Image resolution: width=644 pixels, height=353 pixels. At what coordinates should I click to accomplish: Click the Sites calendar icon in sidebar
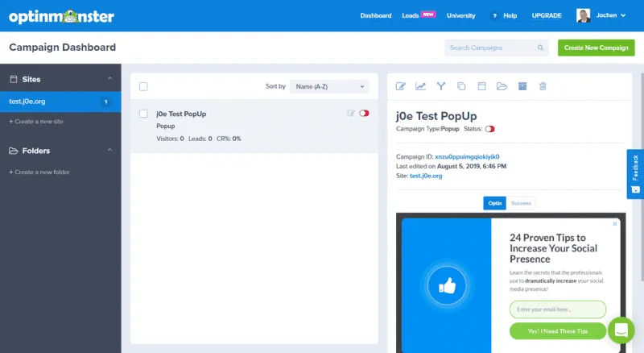(14, 79)
